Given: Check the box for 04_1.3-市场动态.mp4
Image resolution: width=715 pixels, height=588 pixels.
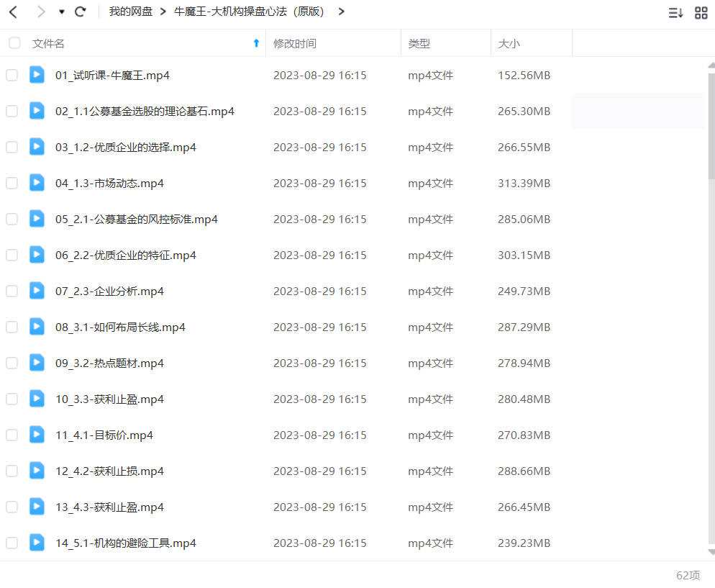Looking at the screenshot, I should [x=12, y=183].
